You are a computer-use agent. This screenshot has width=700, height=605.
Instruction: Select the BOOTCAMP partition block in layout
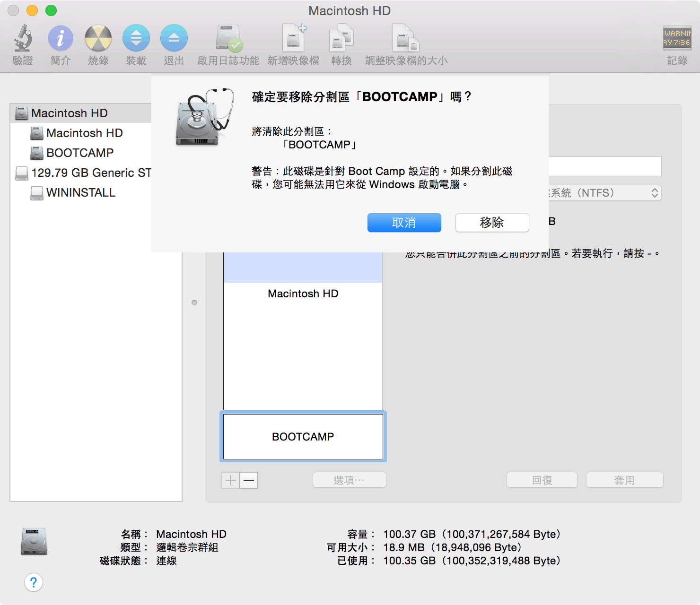click(303, 437)
